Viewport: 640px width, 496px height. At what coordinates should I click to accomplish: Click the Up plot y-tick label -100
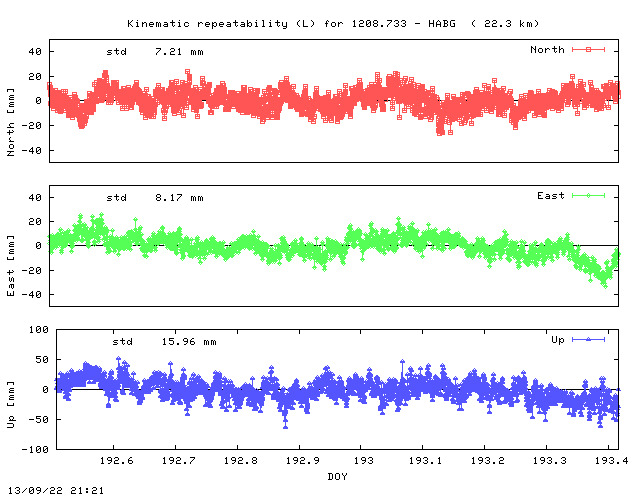pos(35,449)
